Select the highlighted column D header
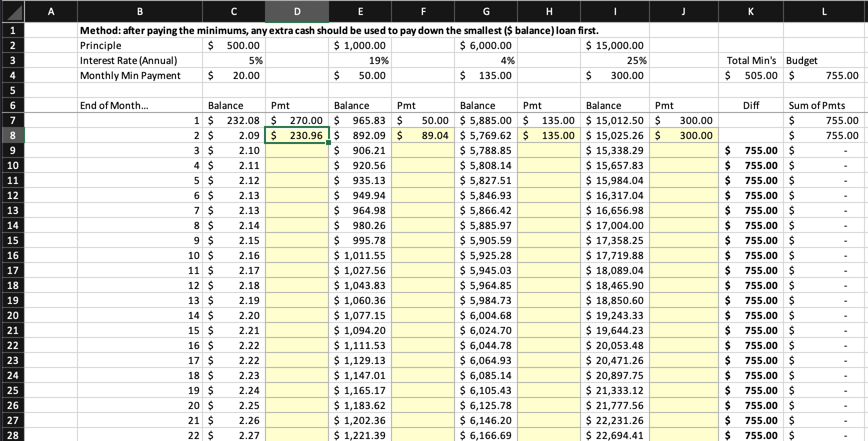This screenshot has height=441, width=868. point(297,11)
